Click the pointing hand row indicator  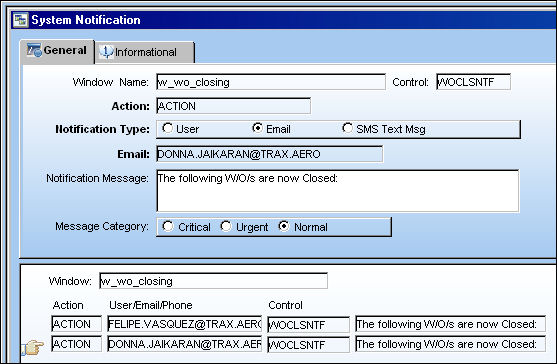[x=33, y=347]
